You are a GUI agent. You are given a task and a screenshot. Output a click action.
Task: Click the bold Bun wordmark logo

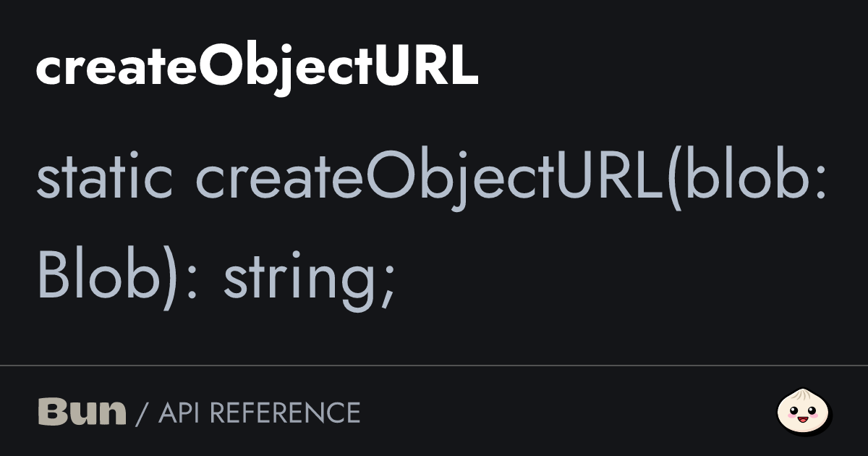[x=82, y=413]
